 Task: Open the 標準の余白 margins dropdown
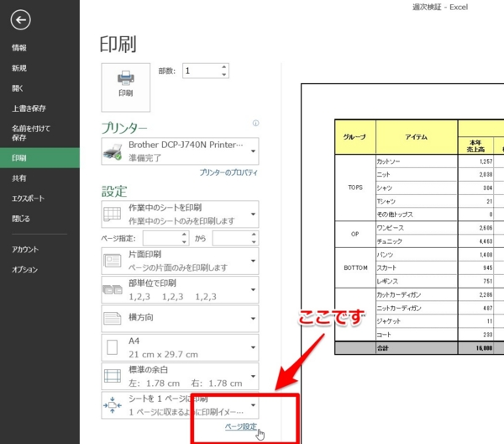coord(180,376)
